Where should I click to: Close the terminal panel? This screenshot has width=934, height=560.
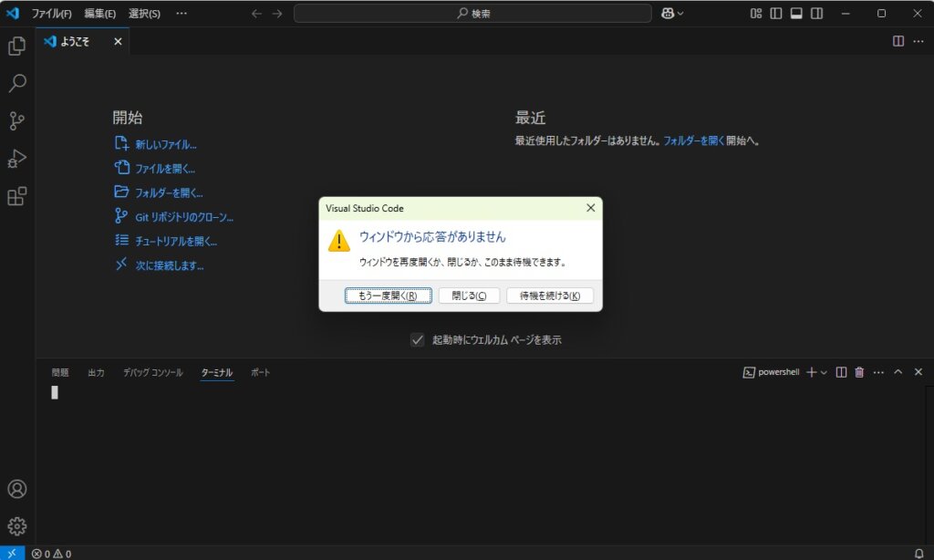[918, 372]
